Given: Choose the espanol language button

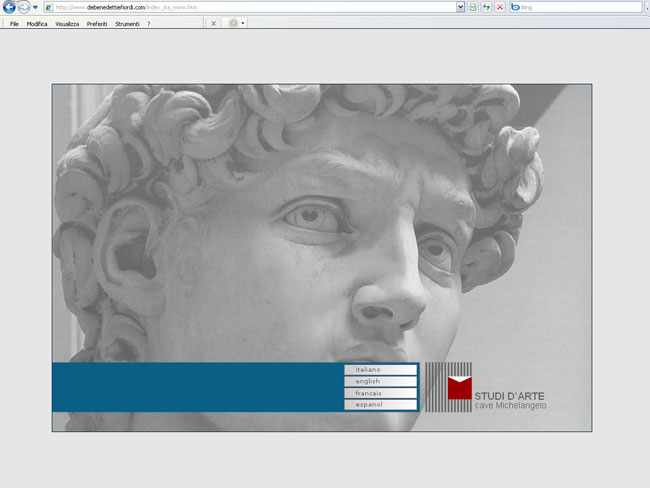Looking at the screenshot, I should pyautogui.click(x=381, y=404).
